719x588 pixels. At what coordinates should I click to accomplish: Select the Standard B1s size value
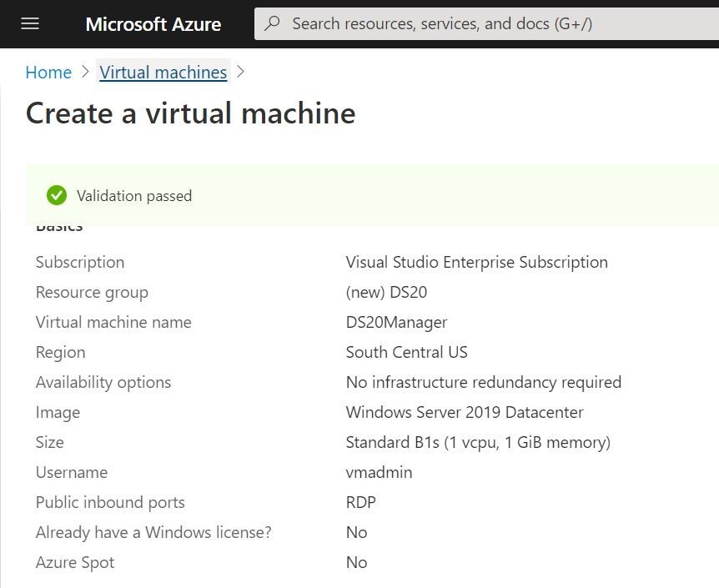click(x=478, y=442)
